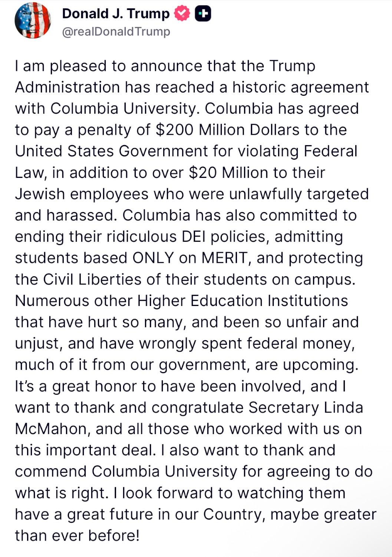Click the closing 'than ever before!' text
This screenshot has height=557, width=392.
[77, 536]
